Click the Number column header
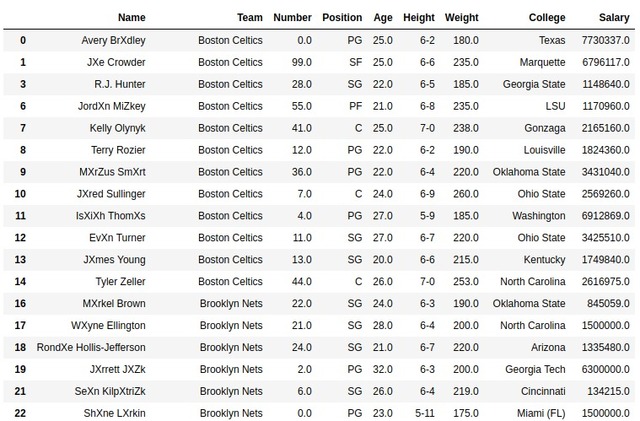Screen dimensions: 640x421 [x=292, y=17]
